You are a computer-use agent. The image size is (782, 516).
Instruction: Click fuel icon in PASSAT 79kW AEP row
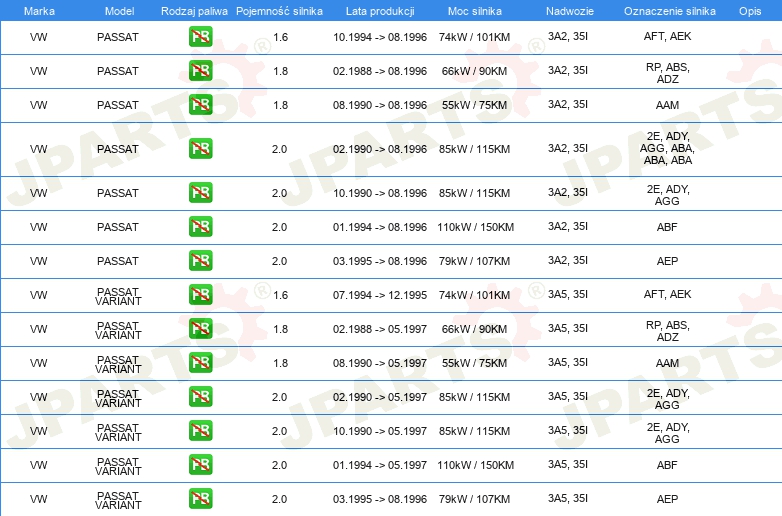pyautogui.click(x=200, y=260)
